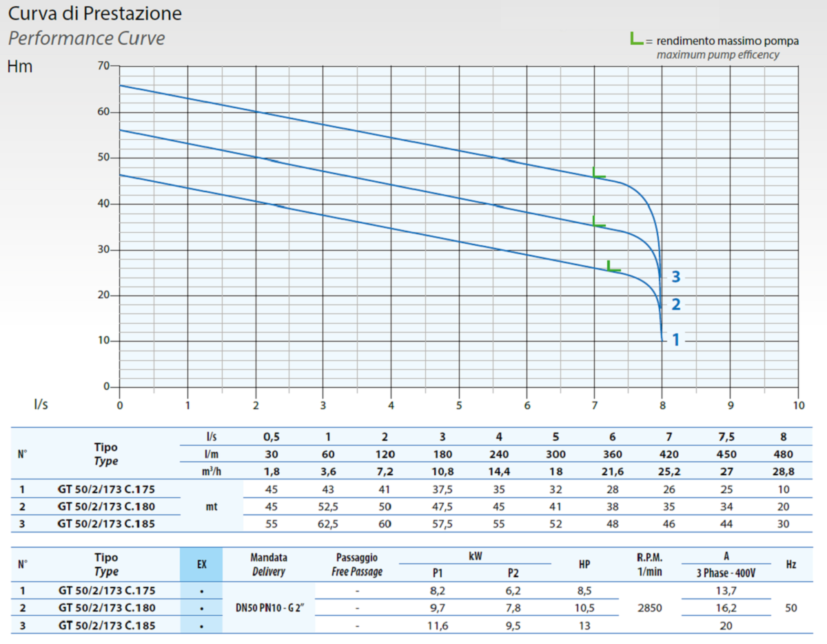Select the "maximum pump efficency" legend text
Screen dimensions: 827x644
[717, 54]
